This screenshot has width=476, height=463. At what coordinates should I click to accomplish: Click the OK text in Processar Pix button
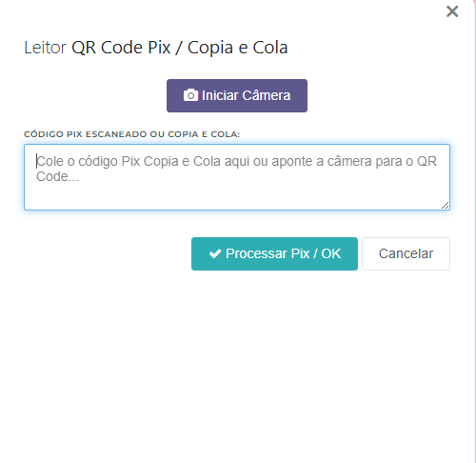coord(331,253)
